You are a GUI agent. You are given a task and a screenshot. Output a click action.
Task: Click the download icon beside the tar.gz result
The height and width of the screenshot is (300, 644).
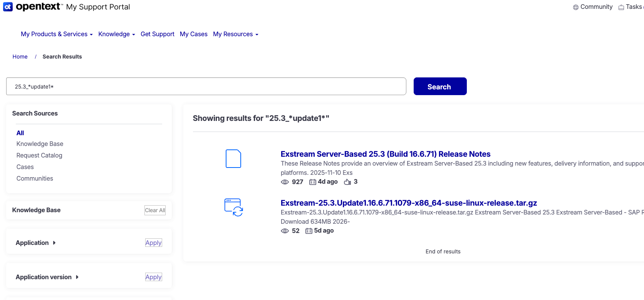pyautogui.click(x=233, y=207)
